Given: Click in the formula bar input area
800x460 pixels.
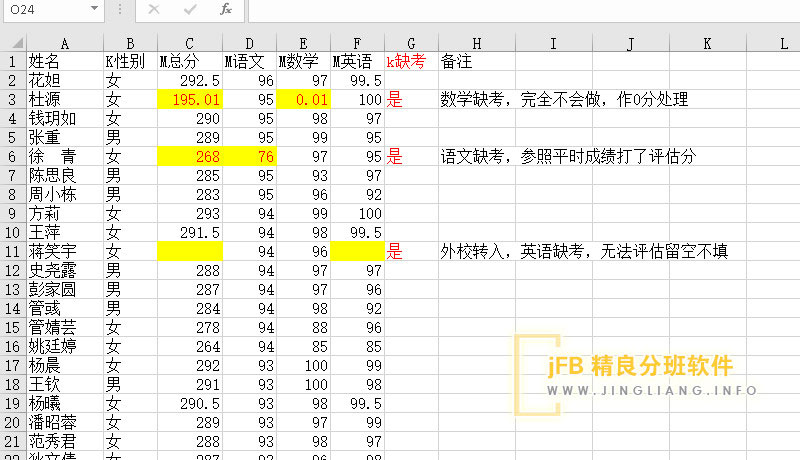Looking at the screenshot, I should click(x=524, y=10).
